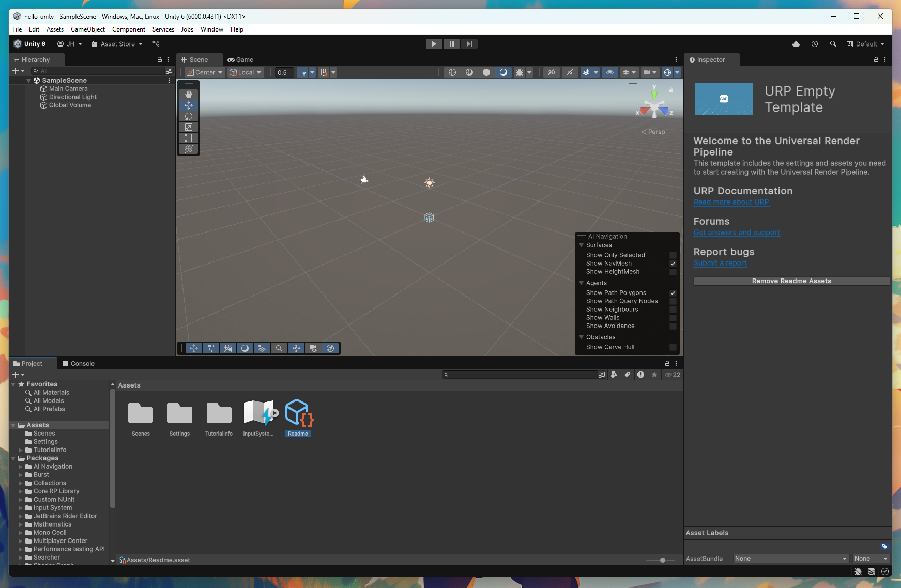901x588 pixels.
Task: Open the GameObject menu
Action: [88, 29]
